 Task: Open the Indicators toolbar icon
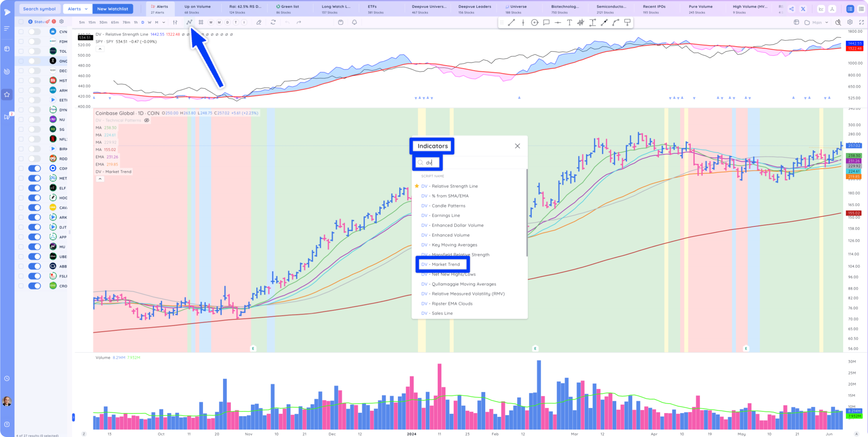(x=189, y=22)
